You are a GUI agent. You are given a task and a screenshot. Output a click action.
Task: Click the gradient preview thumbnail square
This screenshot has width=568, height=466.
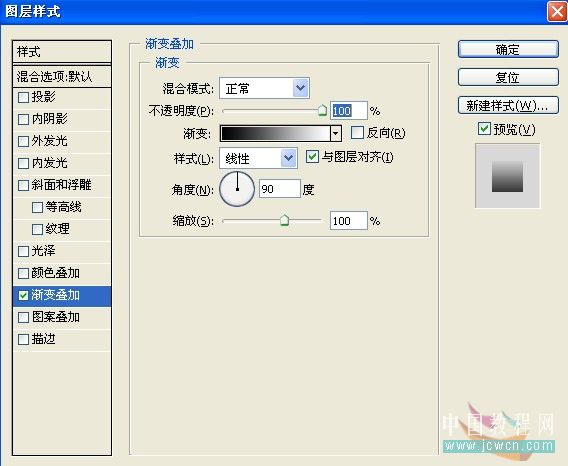(x=507, y=176)
